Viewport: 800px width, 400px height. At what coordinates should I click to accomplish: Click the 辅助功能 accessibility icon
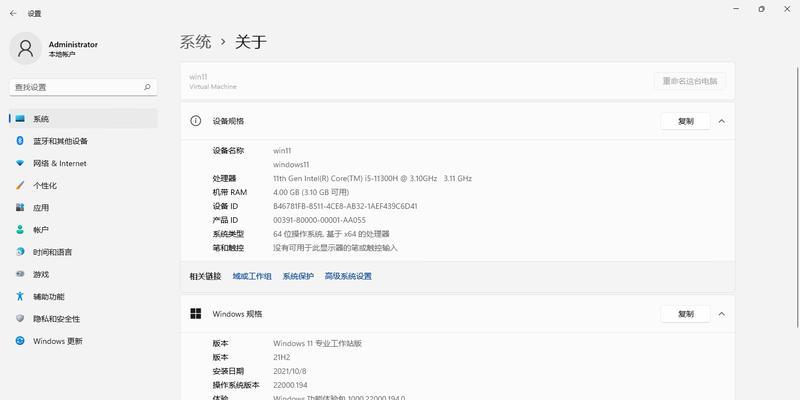click(x=20, y=296)
